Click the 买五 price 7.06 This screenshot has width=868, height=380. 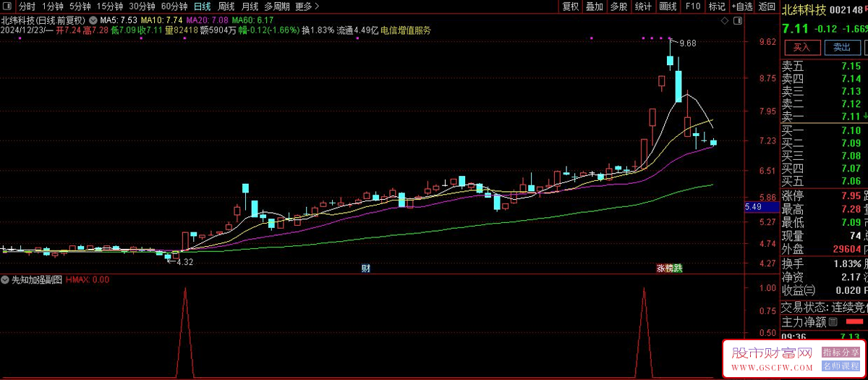coord(851,181)
